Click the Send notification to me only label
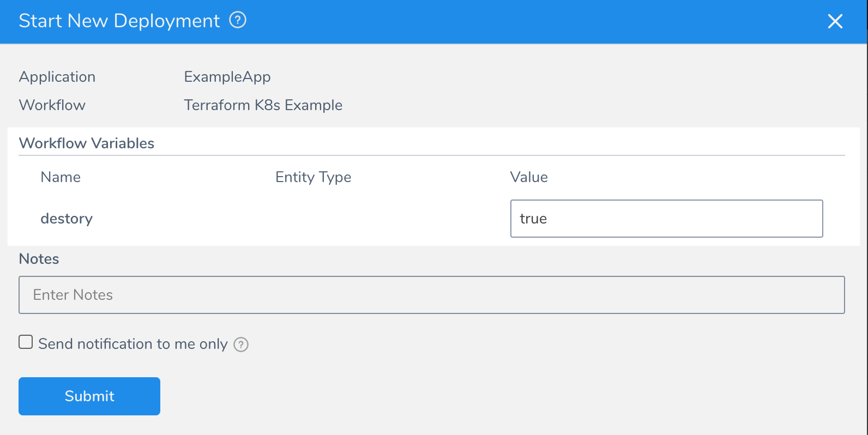 [x=133, y=344]
